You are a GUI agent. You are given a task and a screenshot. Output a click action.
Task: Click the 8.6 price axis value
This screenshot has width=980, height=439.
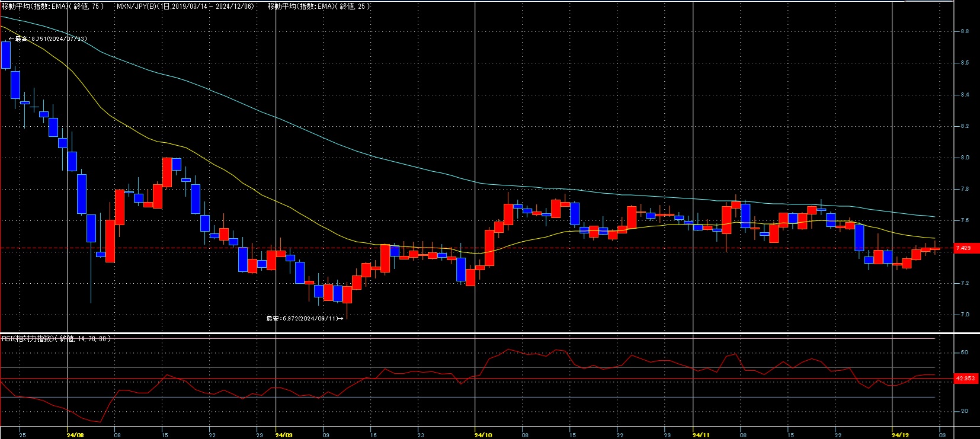965,63
